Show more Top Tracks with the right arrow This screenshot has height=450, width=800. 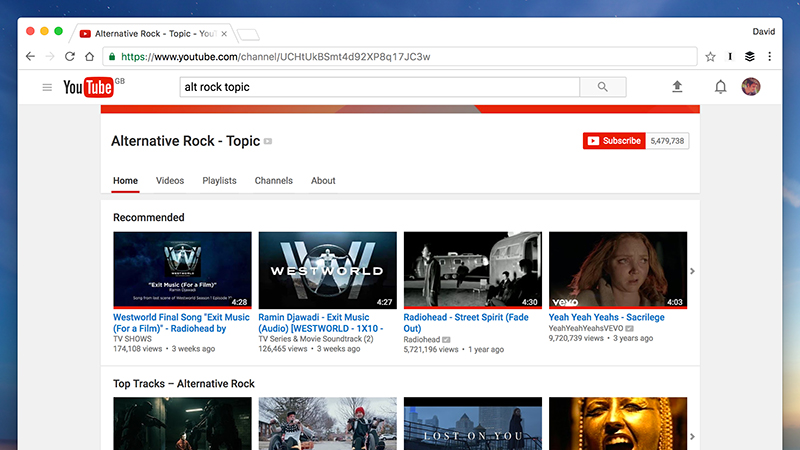click(x=692, y=436)
